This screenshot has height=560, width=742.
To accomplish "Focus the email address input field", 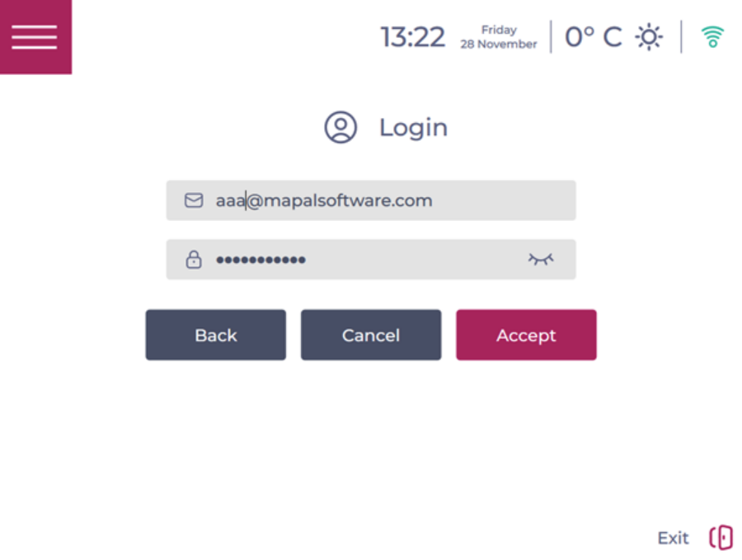I will coord(371,200).
